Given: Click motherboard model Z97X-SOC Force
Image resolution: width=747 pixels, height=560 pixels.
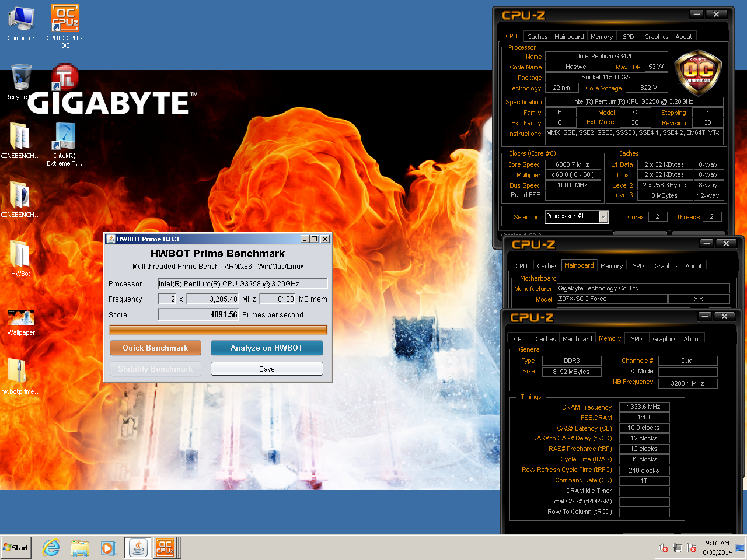Looking at the screenshot, I should click(612, 299).
